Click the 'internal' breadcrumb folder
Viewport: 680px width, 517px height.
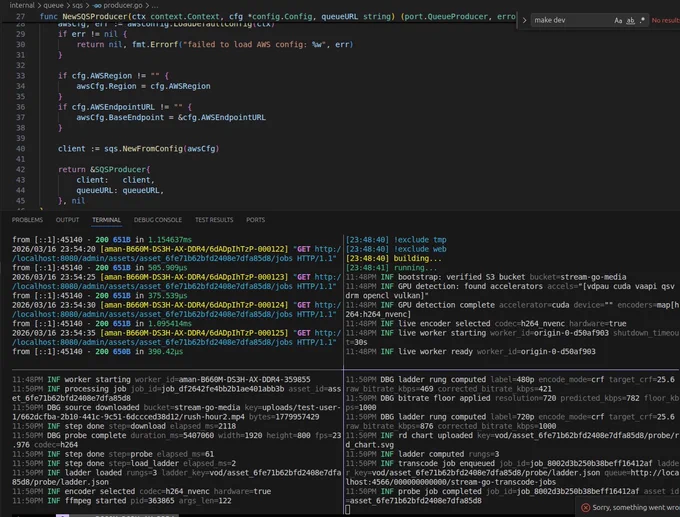[x=22, y=5]
